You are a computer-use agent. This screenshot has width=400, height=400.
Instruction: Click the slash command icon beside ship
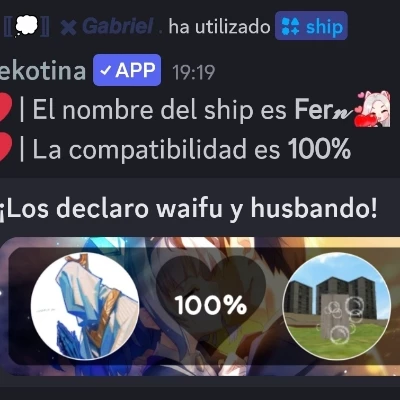click(290, 26)
